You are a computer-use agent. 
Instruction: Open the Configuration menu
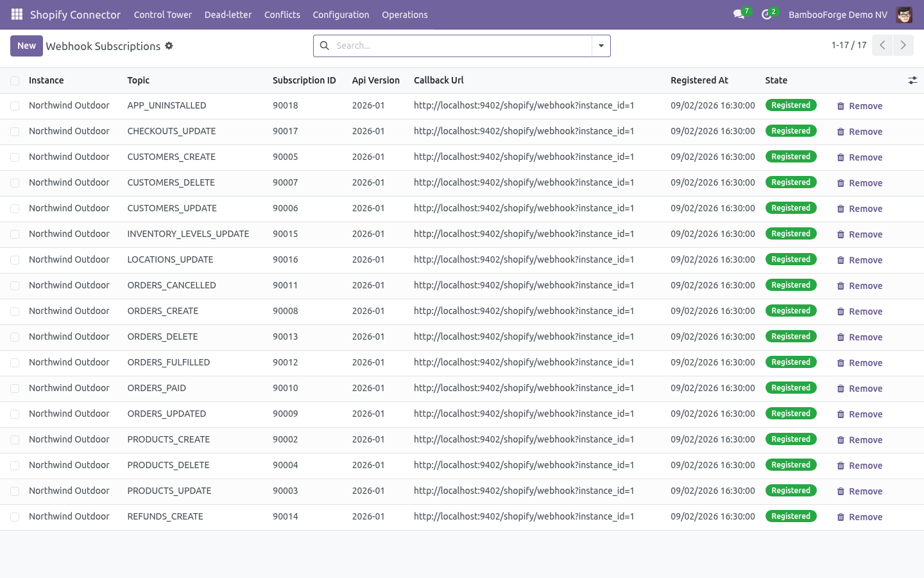coord(341,15)
